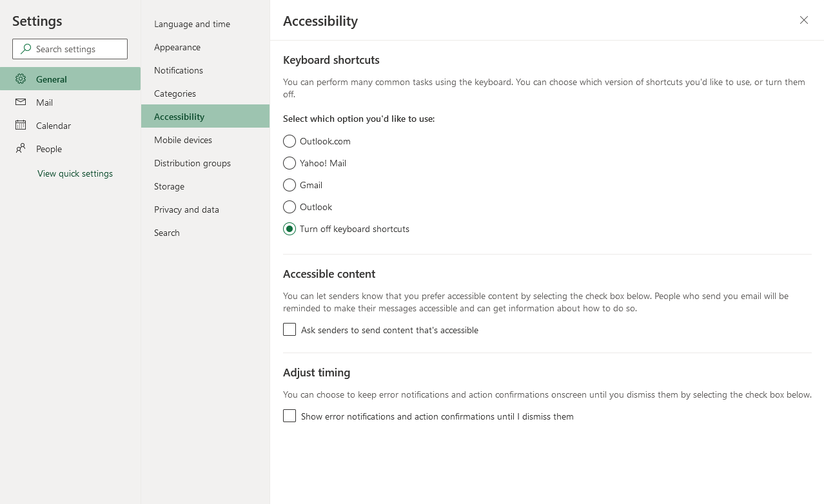Close the Settings dialog with X
The image size is (824, 504).
tap(804, 20)
